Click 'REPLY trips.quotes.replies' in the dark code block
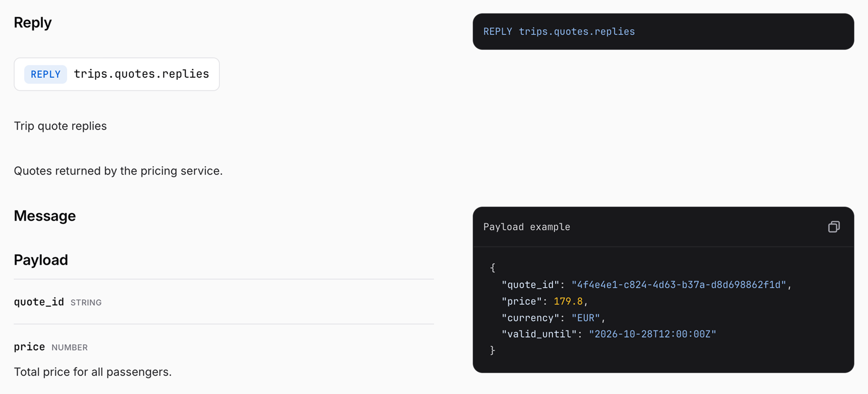 tap(559, 32)
